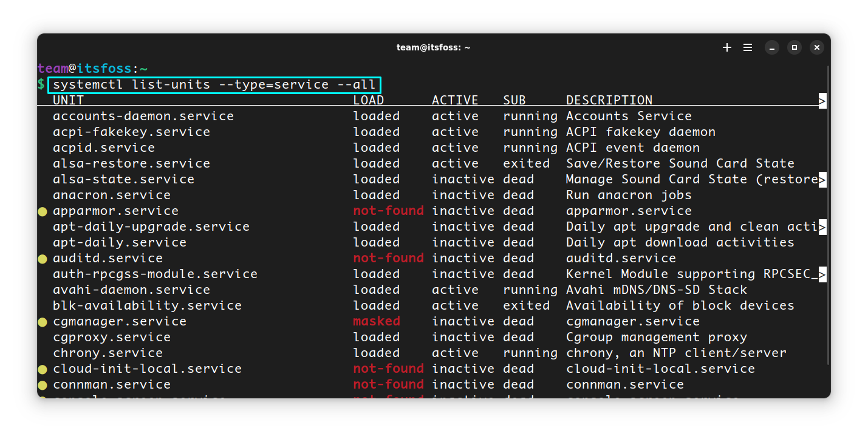Image resolution: width=868 pixels, height=439 pixels.
Task: Open a new terminal tab with plus icon
Action: (726, 47)
